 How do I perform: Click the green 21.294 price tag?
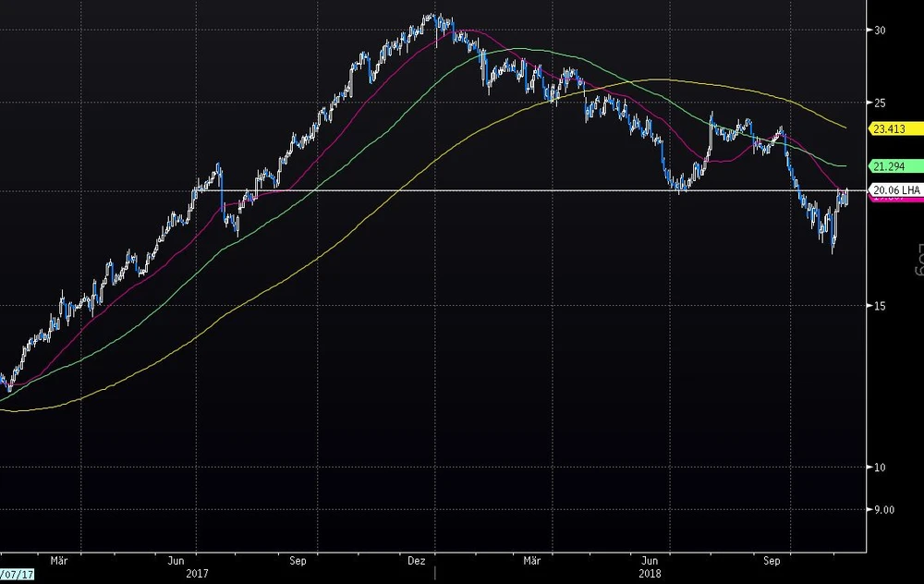click(895, 166)
